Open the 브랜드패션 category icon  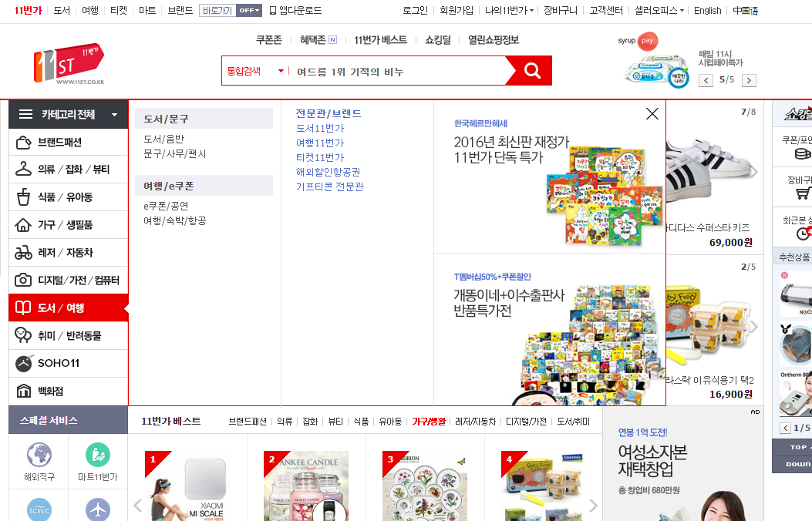[x=23, y=143]
